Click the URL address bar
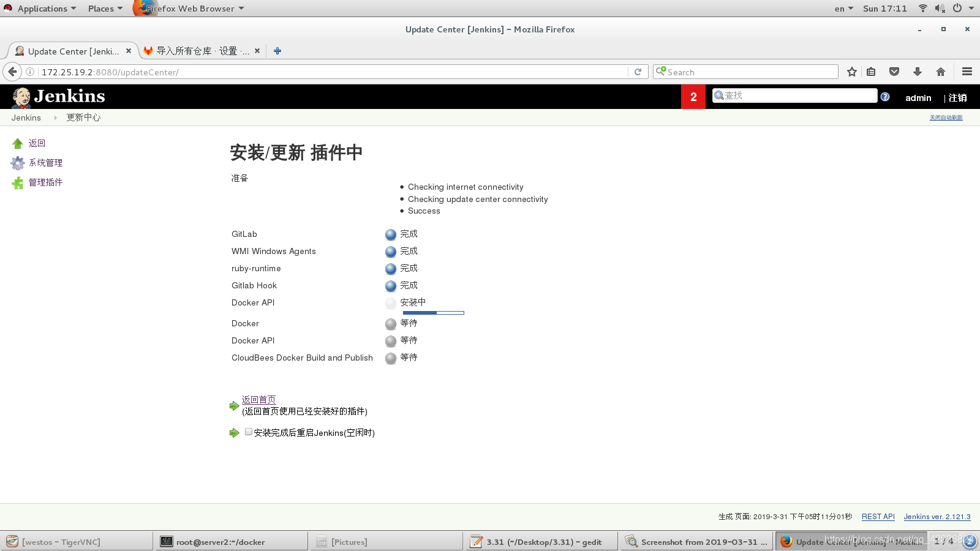The height and width of the screenshot is (551, 980). [334, 72]
